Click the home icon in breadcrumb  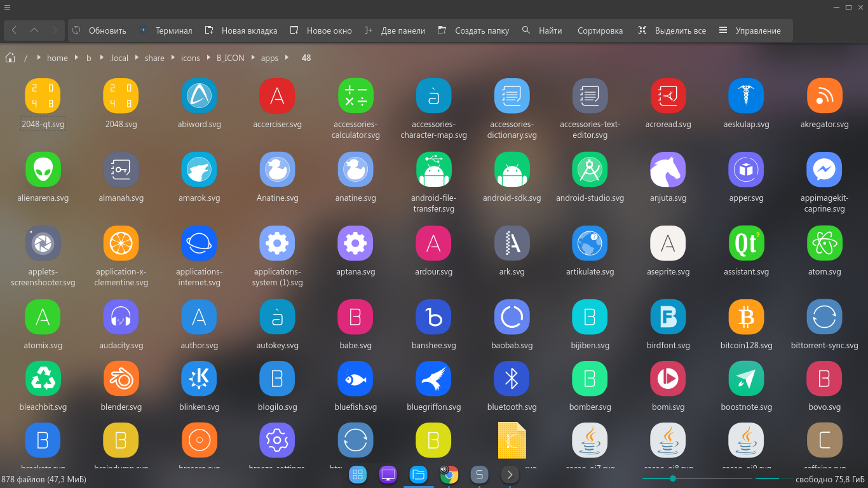tap(10, 58)
